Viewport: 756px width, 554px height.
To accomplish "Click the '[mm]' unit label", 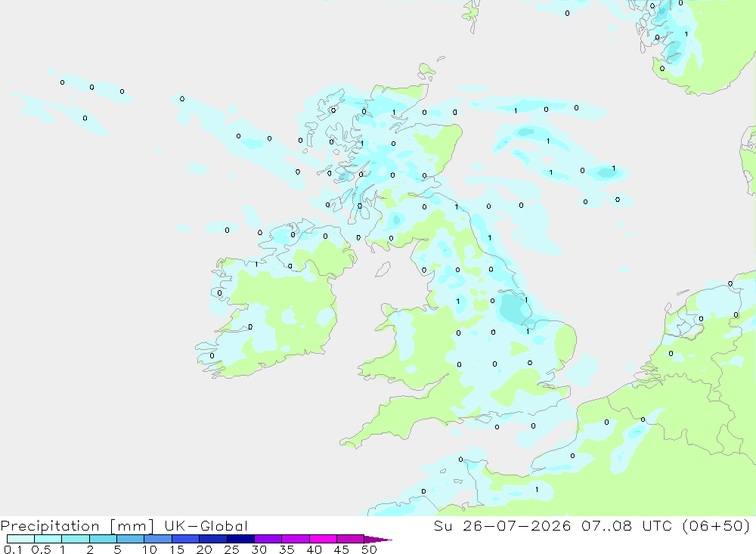I will click(x=132, y=526).
